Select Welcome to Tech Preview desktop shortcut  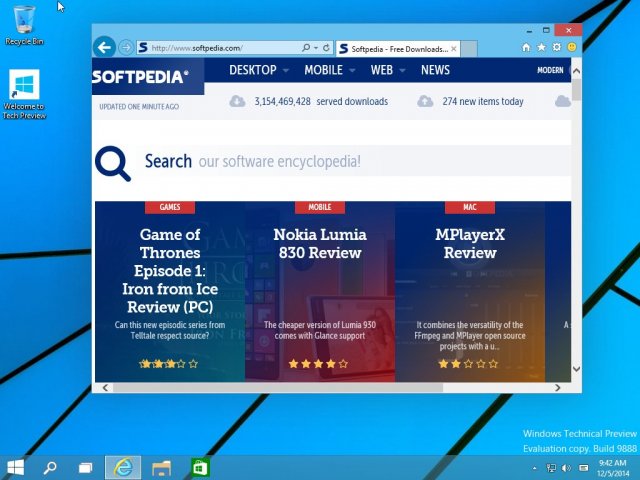point(24,94)
